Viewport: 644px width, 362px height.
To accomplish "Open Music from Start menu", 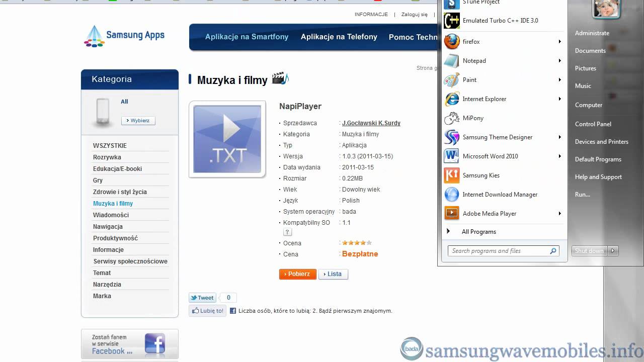I will (583, 86).
